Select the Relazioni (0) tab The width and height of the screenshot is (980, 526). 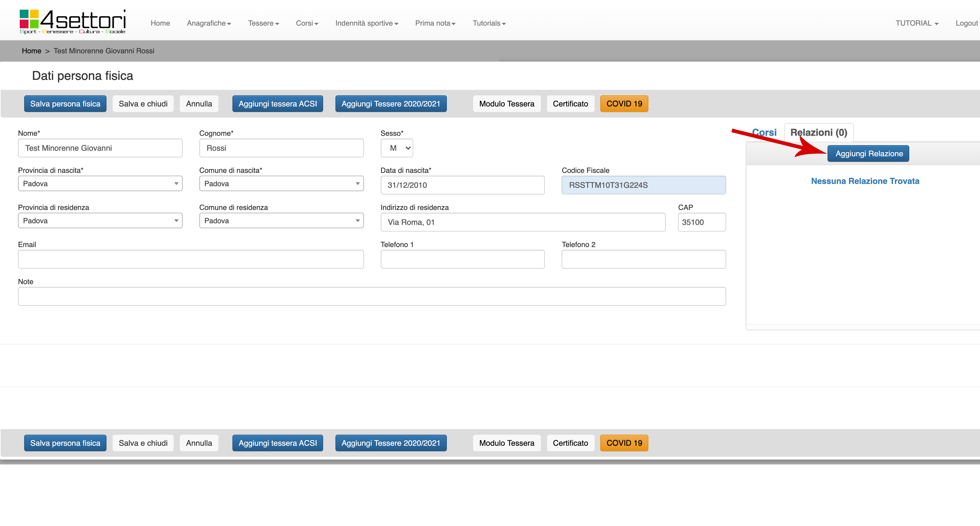(x=818, y=132)
